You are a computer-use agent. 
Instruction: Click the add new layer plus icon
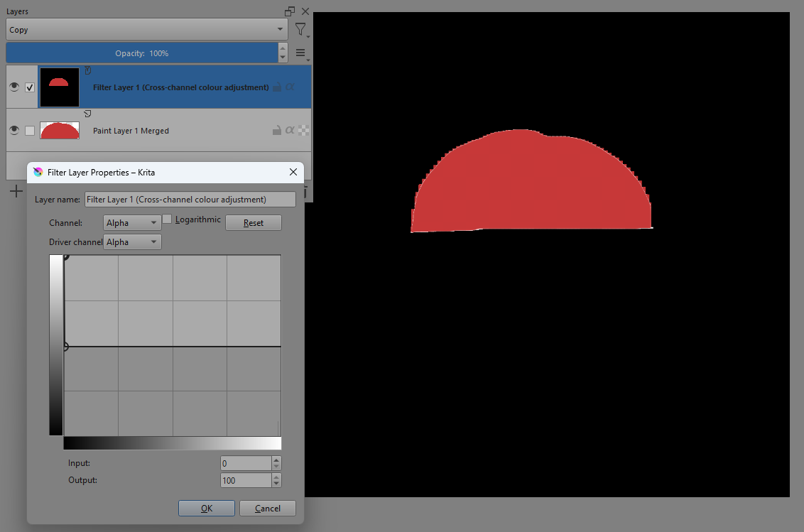(16, 191)
